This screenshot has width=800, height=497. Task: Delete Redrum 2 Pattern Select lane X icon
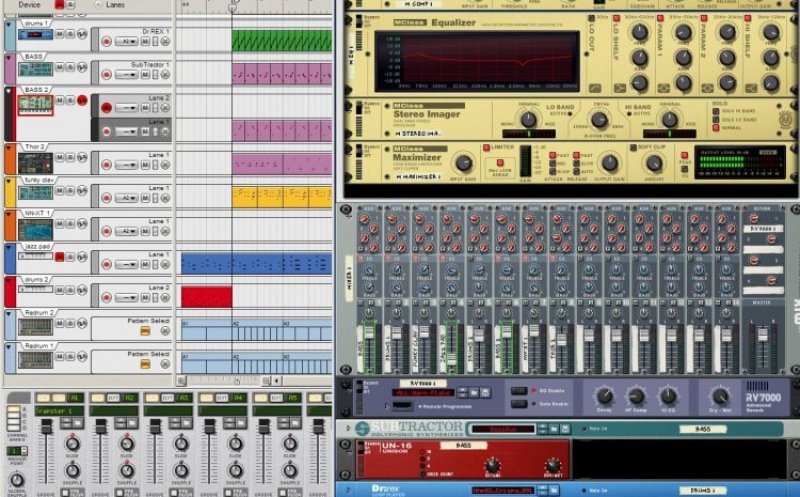[x=165, y=331]
